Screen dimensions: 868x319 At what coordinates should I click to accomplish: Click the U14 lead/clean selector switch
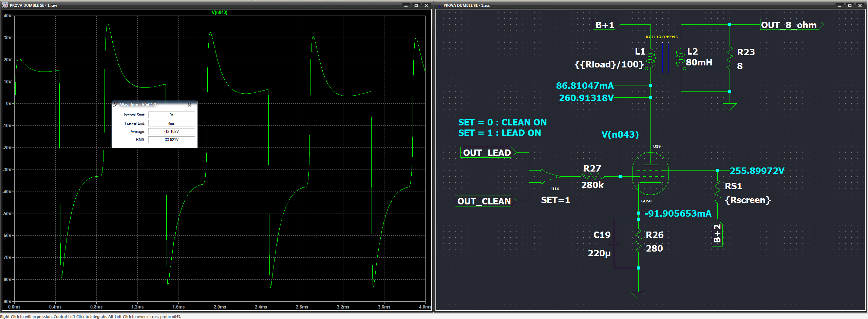pos(550,176)
